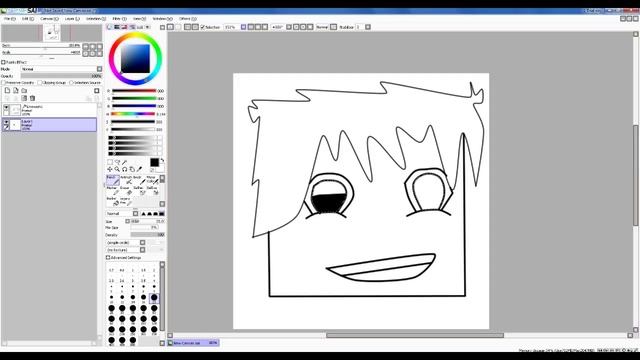The image size is (640, 360).
Task: Open the layer blending Mode dropdown
Action: tap(61, 69)
